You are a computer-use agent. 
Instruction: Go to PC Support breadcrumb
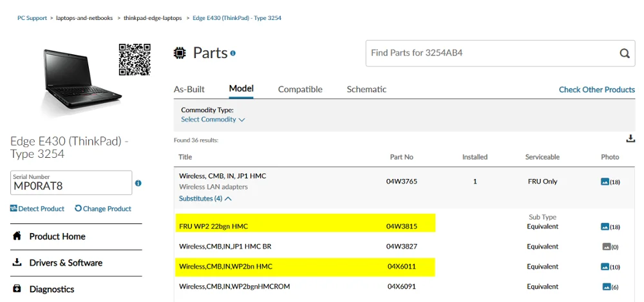click(x=32, y=18)
